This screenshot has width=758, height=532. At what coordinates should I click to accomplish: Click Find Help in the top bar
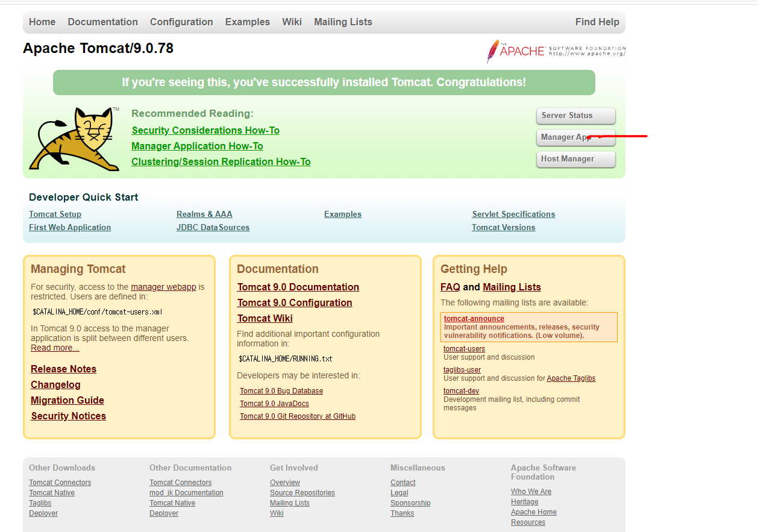(597, 22)
